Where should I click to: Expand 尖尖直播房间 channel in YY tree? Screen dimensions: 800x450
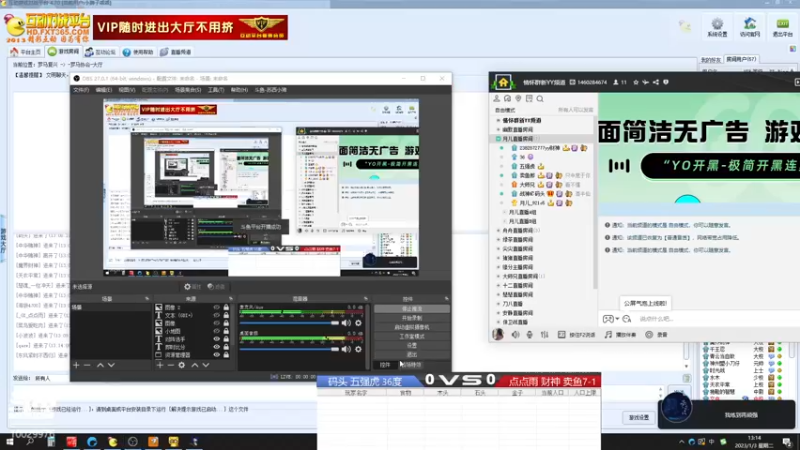[498, 249]
